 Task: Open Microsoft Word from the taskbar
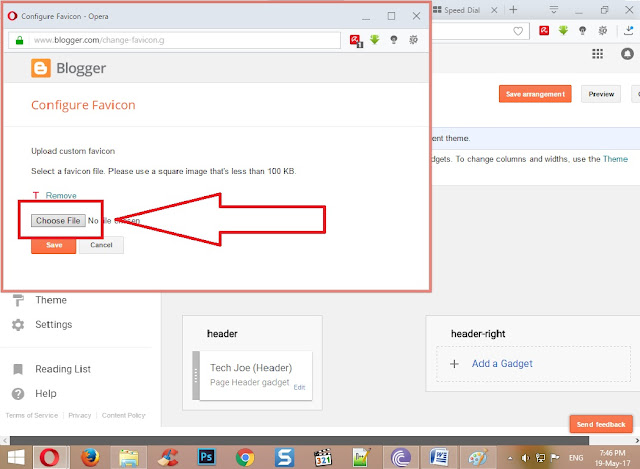click(439, 457)
